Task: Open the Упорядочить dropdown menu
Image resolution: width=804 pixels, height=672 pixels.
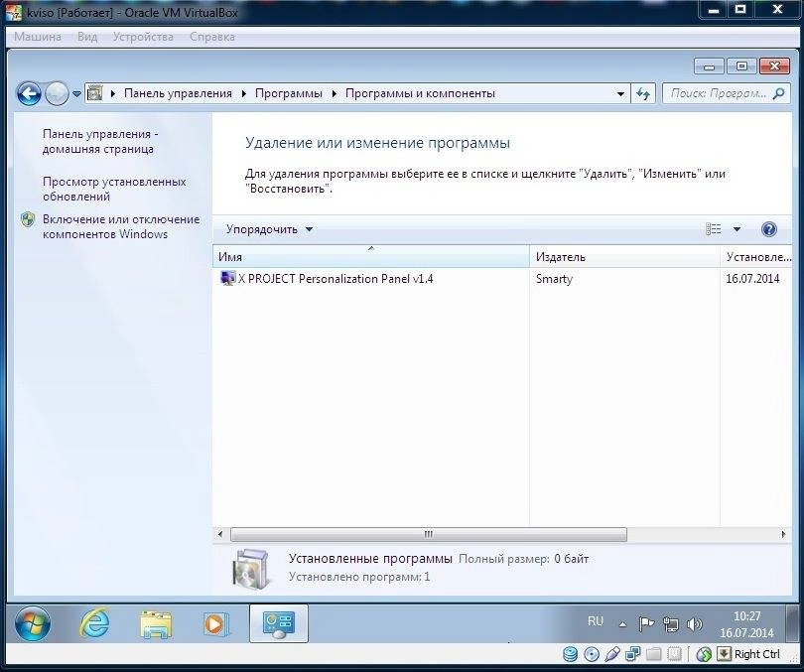Action: pos(269,229)
